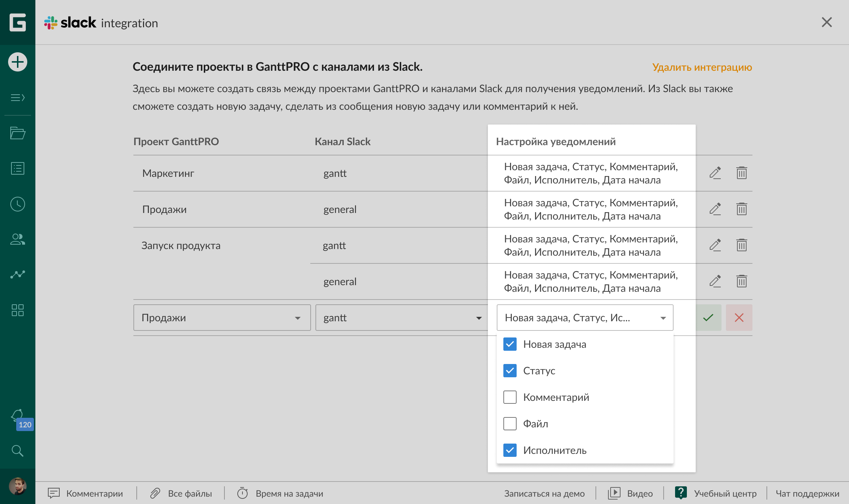This screenshot has height=504, width=849.
Task: Uncheck the Новая задача checkbox
Action: coord(510,344)
